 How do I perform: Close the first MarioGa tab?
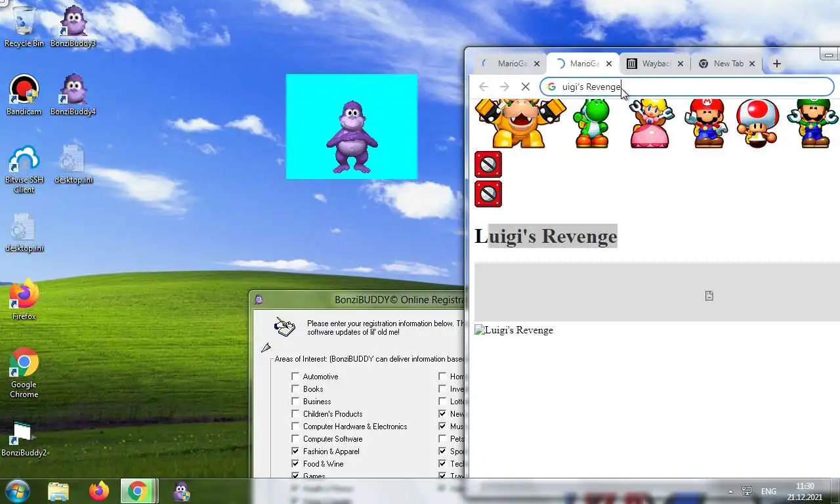(537, 64)
